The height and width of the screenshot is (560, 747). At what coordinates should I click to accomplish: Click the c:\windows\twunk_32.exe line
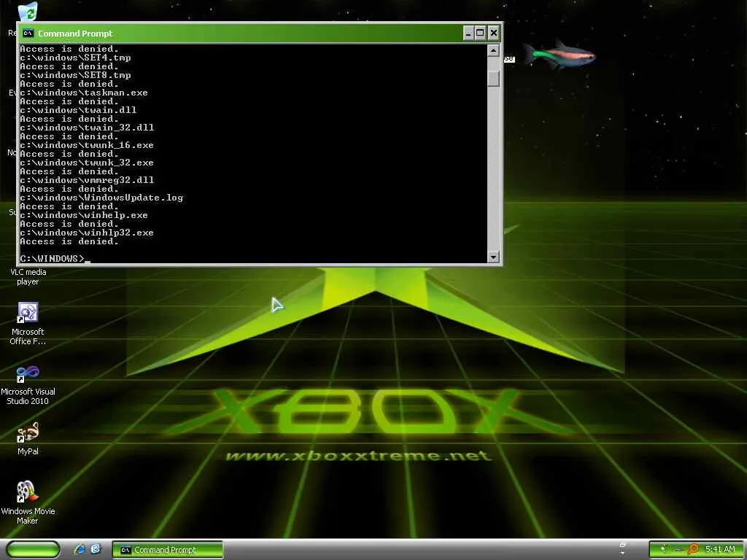[x=87, y=163]
